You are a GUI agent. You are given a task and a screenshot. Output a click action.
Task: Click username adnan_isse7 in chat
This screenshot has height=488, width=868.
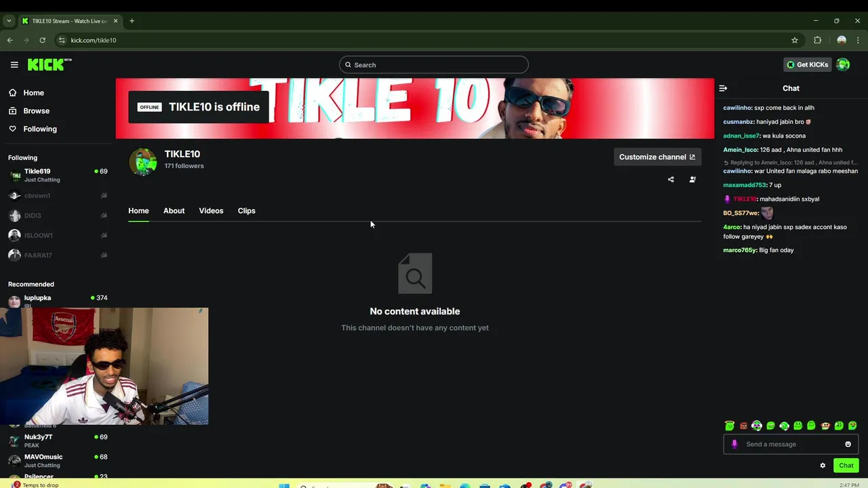(741, 136)
